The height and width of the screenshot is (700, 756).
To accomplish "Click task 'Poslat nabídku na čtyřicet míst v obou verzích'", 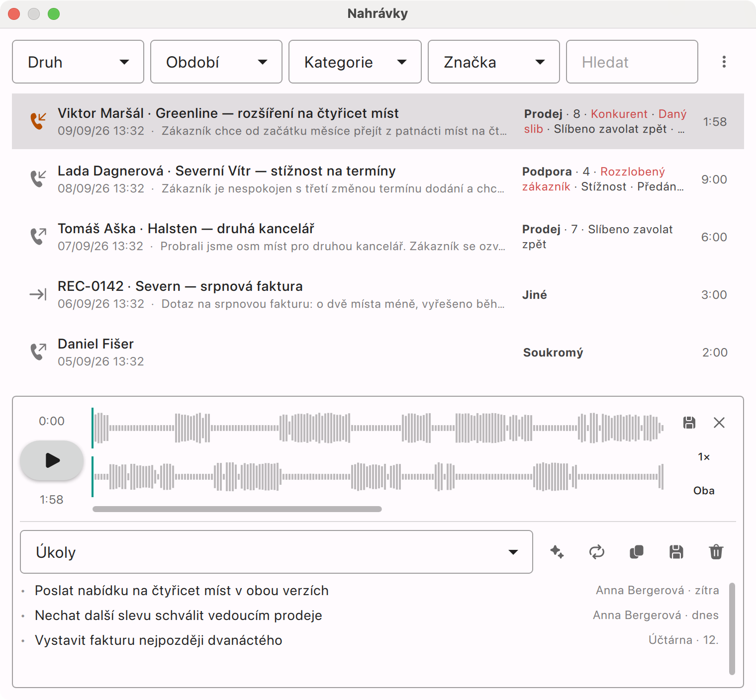I will coord(182,591).
